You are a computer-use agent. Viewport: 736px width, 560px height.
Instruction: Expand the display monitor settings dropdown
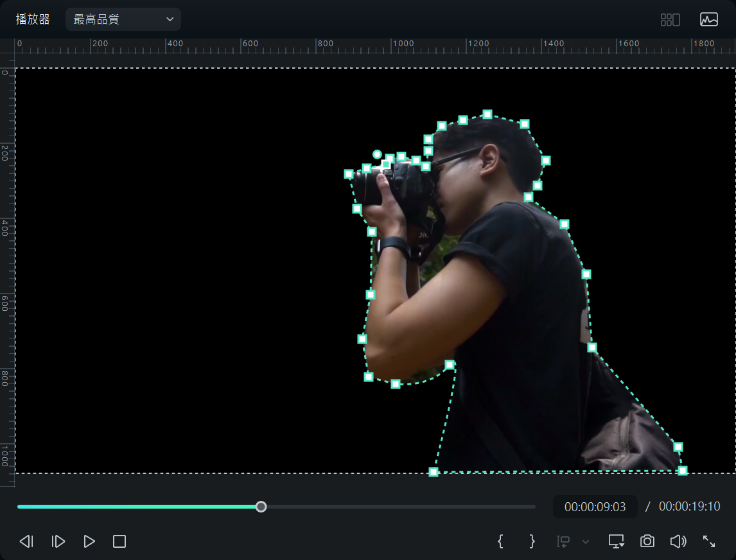click(617, 541)
